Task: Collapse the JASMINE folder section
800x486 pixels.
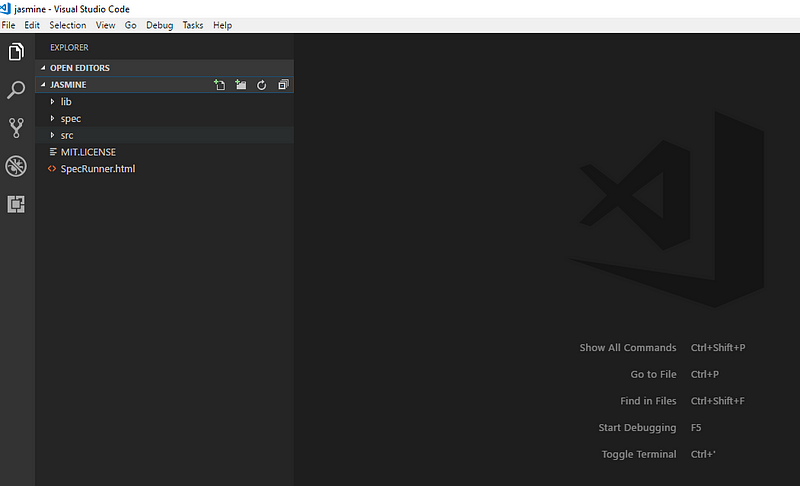Action: (x=43, y=85)
